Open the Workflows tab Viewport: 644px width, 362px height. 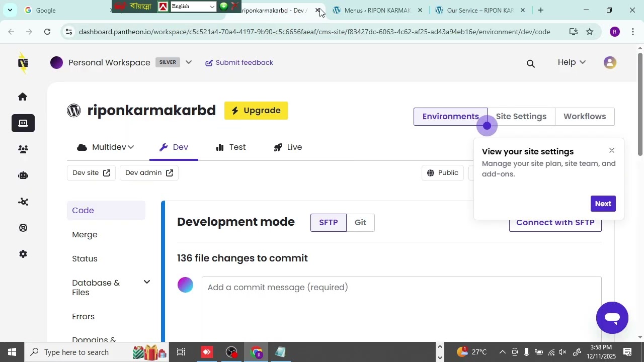click(585, 117)
